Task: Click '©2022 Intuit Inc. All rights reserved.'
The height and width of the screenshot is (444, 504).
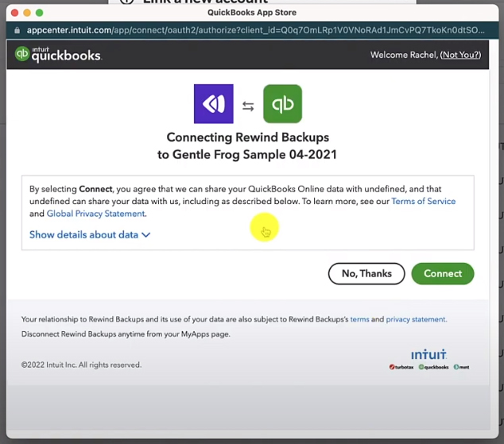Action: pos(81,365)
